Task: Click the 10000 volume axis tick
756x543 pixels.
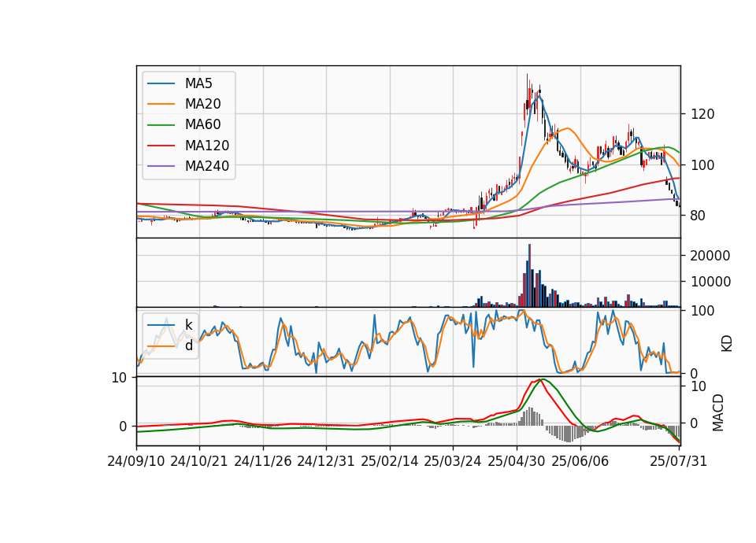Action: coord(710,282)
